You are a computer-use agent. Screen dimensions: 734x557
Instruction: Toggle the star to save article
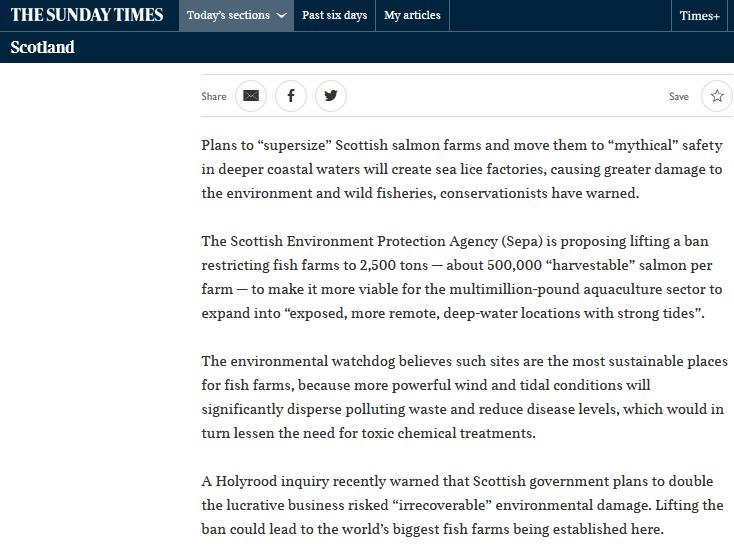(716, 96)
